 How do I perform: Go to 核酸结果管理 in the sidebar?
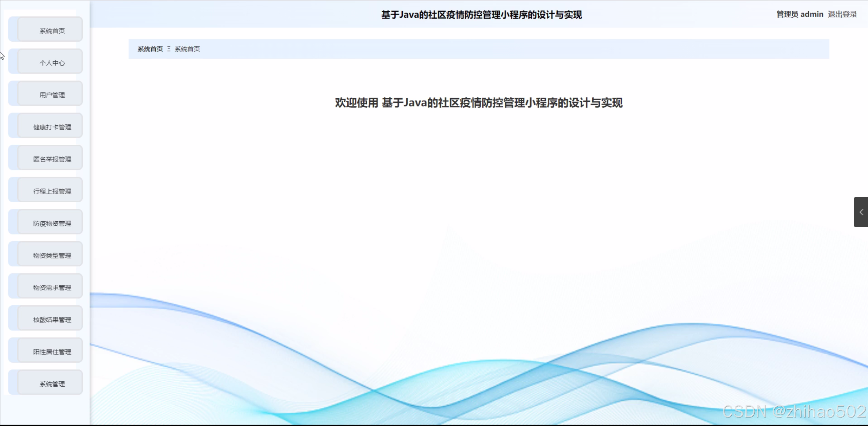coord(52,320)
